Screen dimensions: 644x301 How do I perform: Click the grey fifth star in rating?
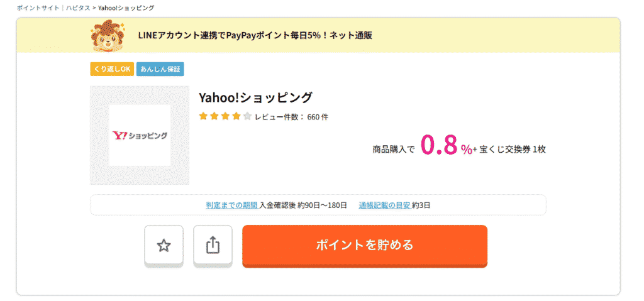tap(247, 116)
